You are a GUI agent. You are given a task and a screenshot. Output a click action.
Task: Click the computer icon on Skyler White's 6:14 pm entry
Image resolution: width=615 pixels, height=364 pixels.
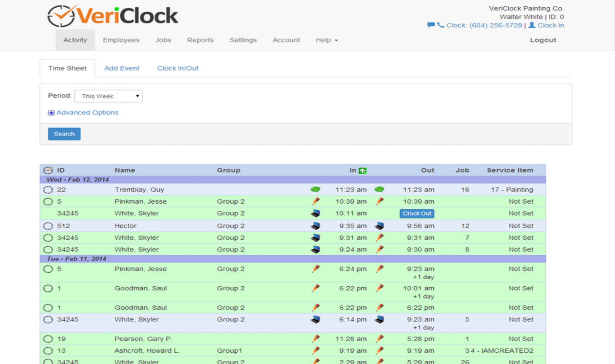[316, 319]
